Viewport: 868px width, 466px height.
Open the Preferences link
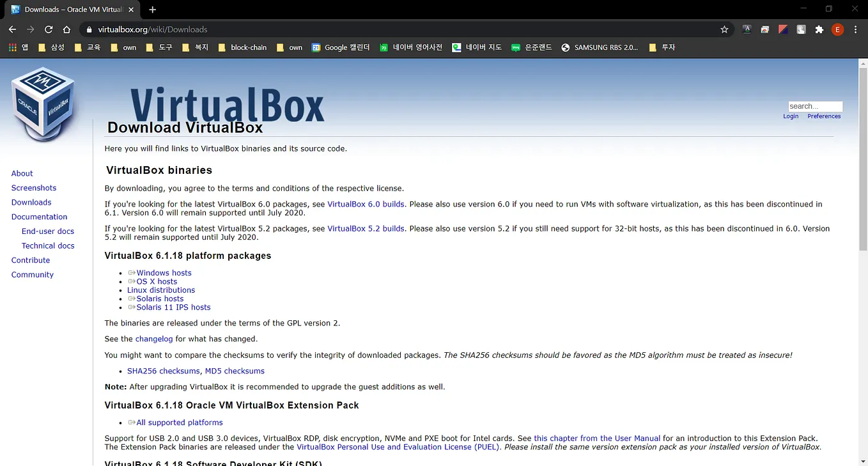click(x=824, y=116)
